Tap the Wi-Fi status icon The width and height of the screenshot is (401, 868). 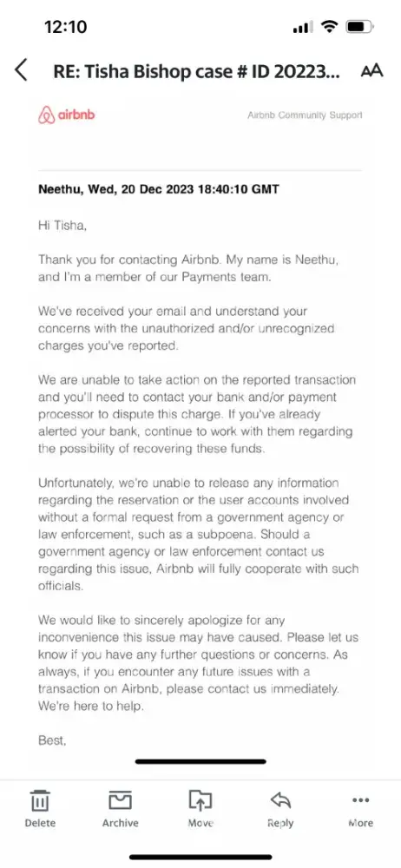(x=330, y=27)
